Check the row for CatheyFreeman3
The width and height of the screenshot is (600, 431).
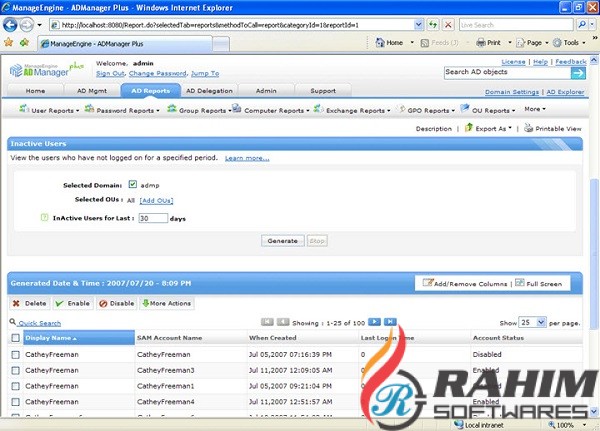tap(15, 371)
